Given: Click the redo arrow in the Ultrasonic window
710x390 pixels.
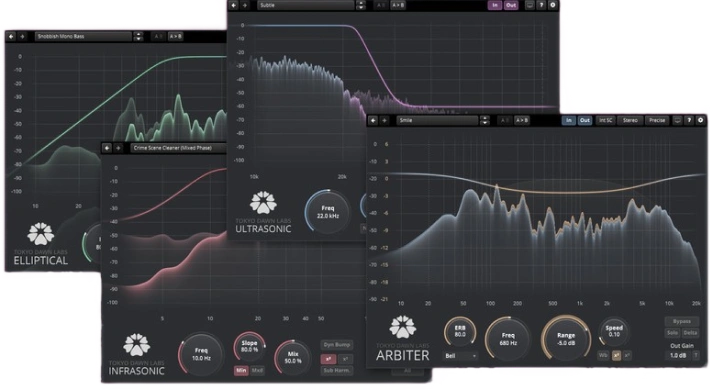Looking at the screenshot, I should (x=245, y=5).
